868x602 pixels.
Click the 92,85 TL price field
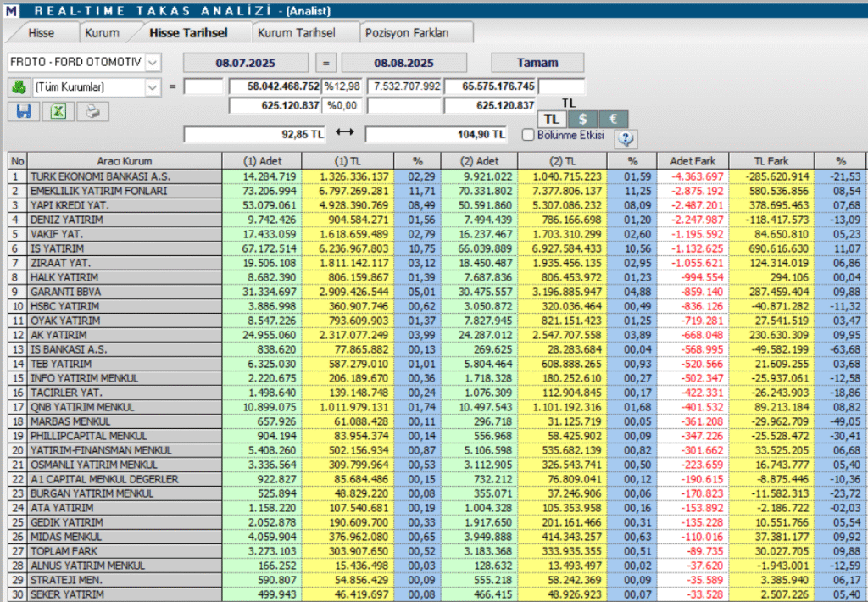256,134
